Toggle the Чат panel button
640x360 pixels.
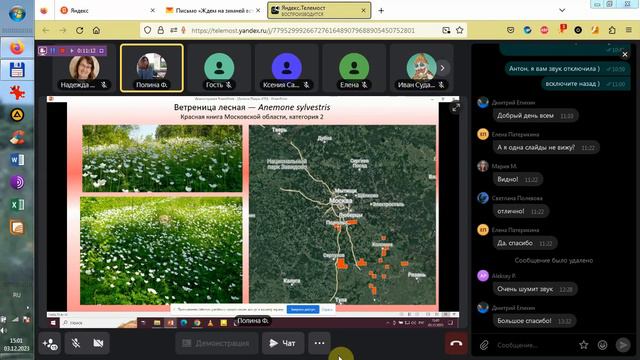pyautogui.click(x=282, y=343)
